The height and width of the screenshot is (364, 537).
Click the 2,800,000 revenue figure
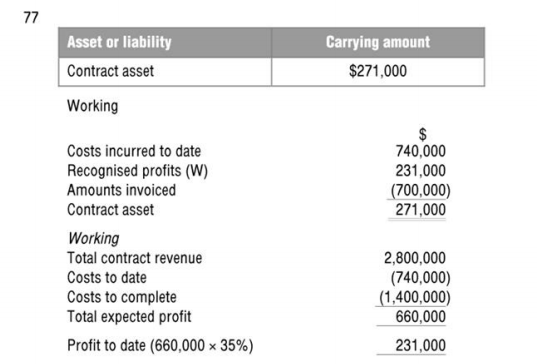point(415,258)
